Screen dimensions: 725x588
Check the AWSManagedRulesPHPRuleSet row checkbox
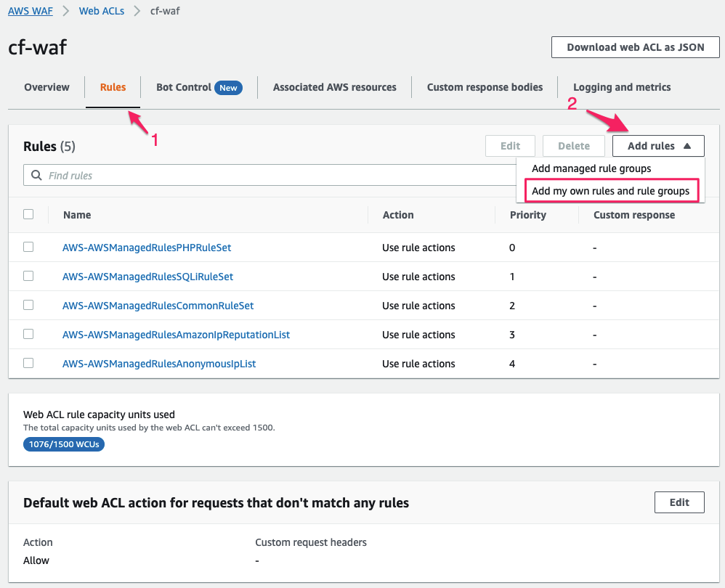(x=28, y=247)
